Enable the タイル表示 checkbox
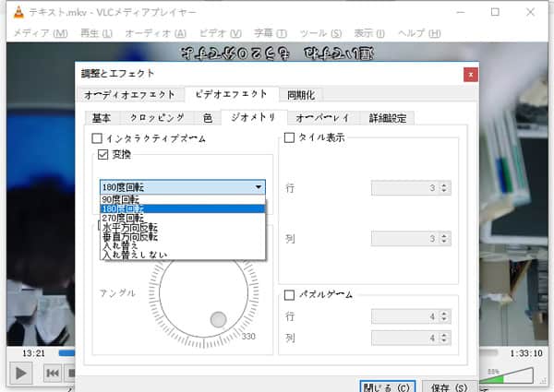 (x=289, y=137)
